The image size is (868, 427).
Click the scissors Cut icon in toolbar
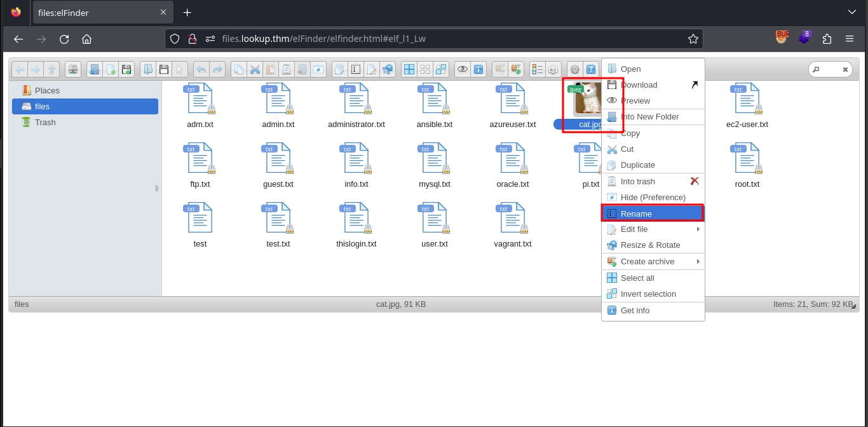pos(255,69)
